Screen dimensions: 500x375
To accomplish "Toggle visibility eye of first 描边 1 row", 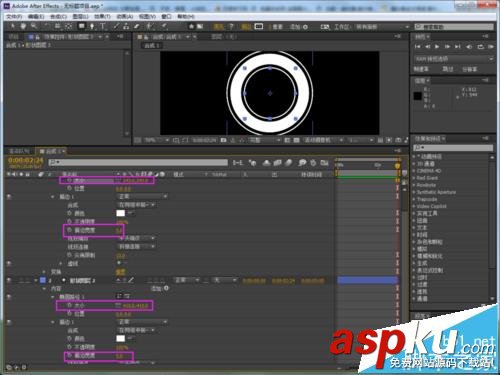I will pos(9,197).
